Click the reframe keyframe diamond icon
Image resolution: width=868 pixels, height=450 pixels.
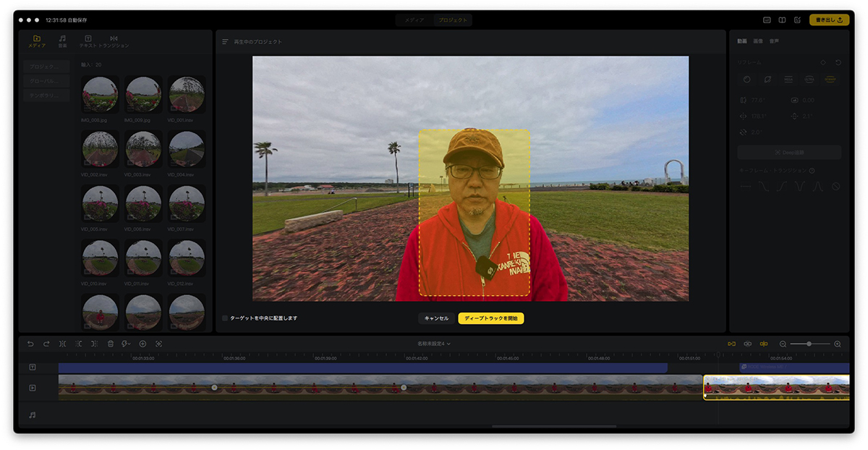coord(823,63)
